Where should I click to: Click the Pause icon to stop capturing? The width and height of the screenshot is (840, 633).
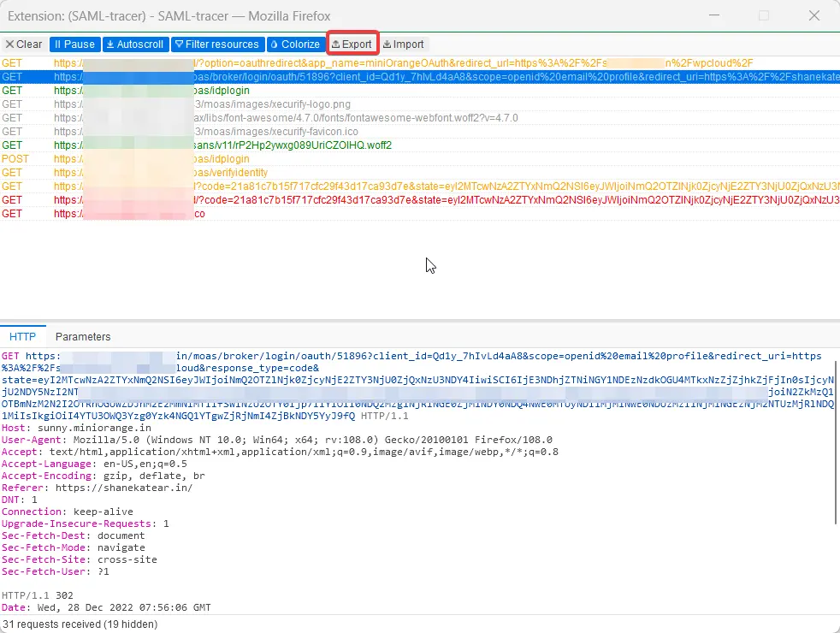[60, 44]
